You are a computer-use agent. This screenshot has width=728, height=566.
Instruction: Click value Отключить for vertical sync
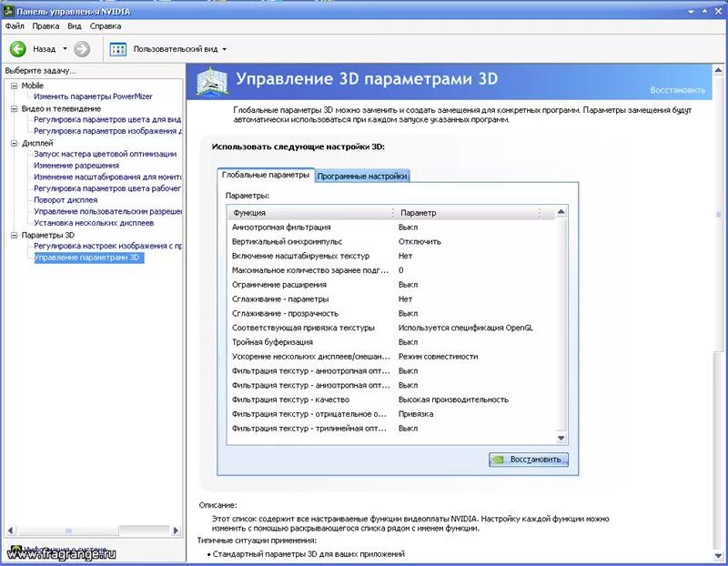coord(420,241)
